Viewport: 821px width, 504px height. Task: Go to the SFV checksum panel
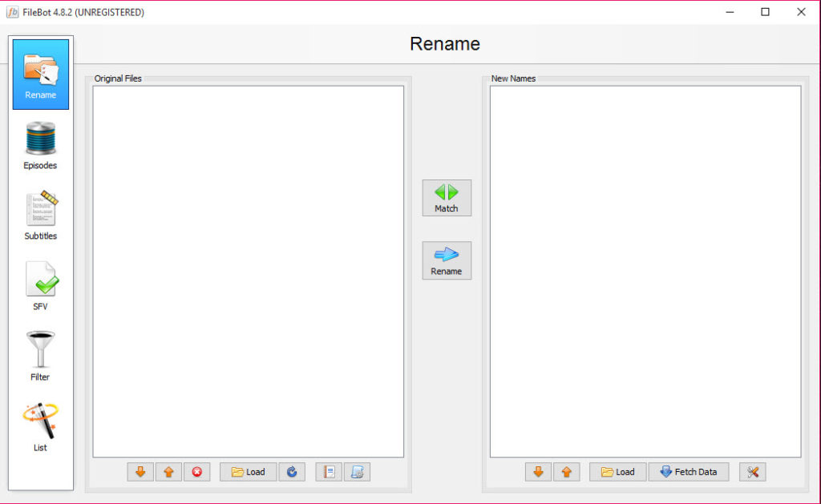pos(40,286)
